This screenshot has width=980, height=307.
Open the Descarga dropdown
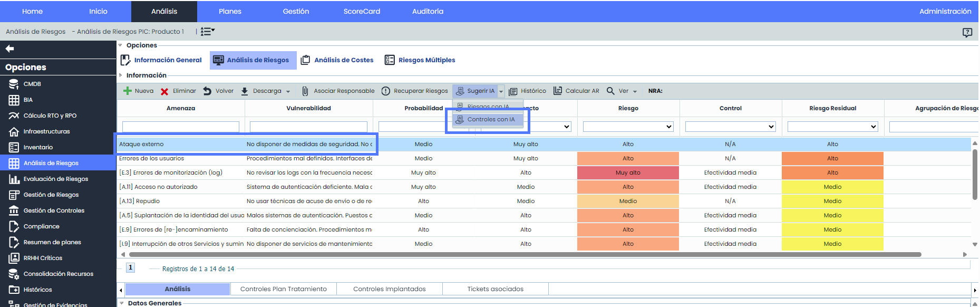pos(288,91)
